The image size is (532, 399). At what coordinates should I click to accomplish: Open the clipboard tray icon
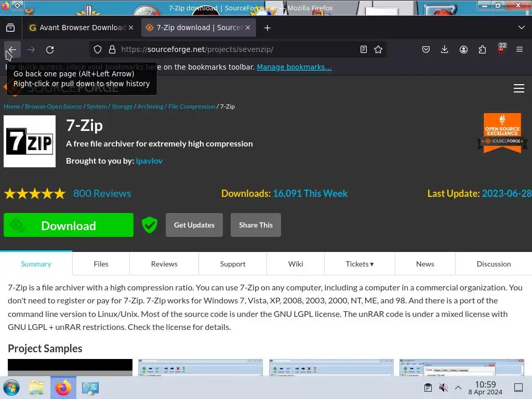[428, 388]
